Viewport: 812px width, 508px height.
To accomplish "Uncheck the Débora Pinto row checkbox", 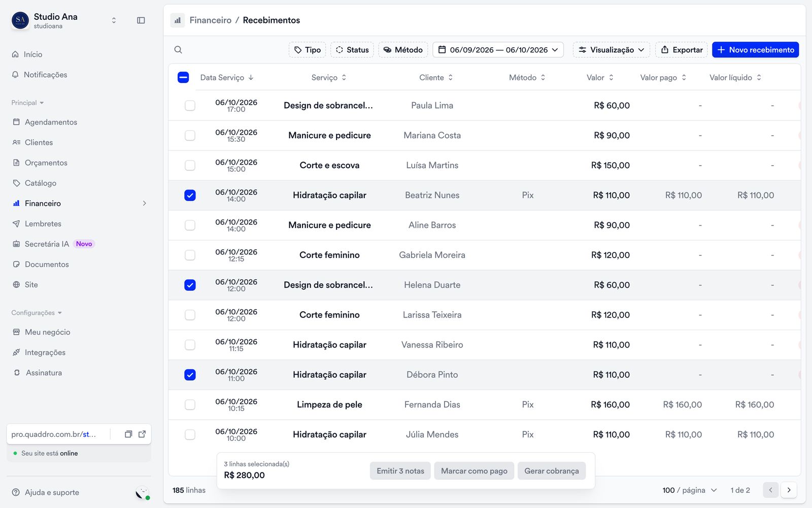I will tap(190, 375).
